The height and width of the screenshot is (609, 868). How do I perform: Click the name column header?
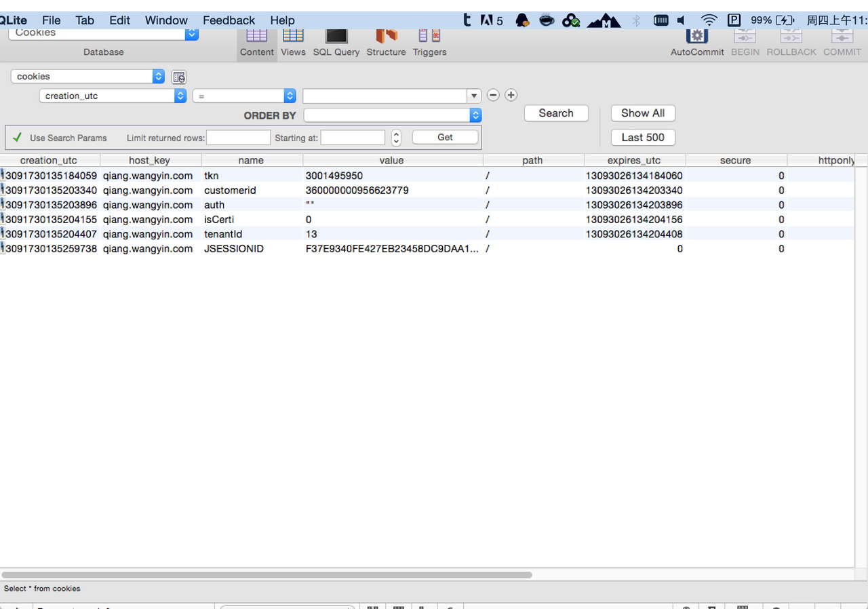251,160
